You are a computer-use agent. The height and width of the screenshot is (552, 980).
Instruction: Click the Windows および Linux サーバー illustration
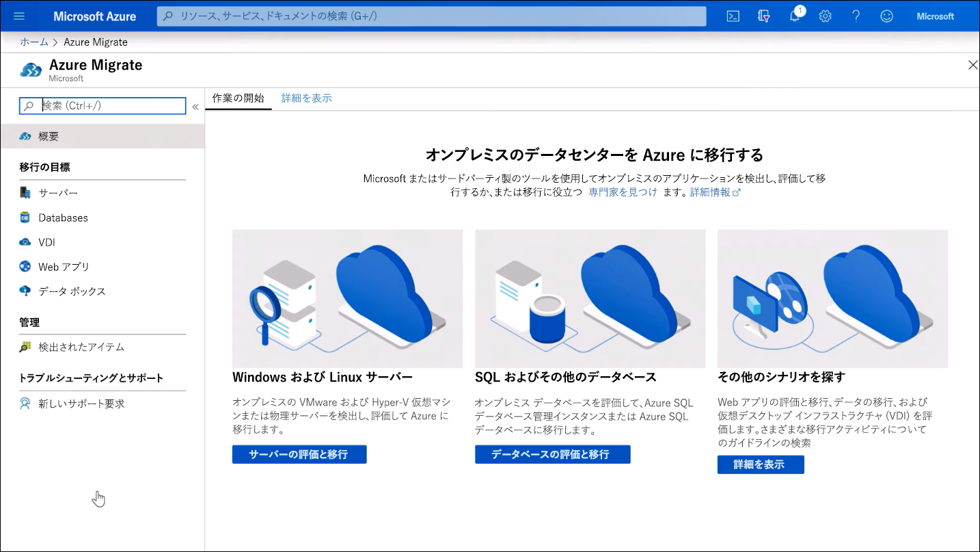[x=347, y=299]
